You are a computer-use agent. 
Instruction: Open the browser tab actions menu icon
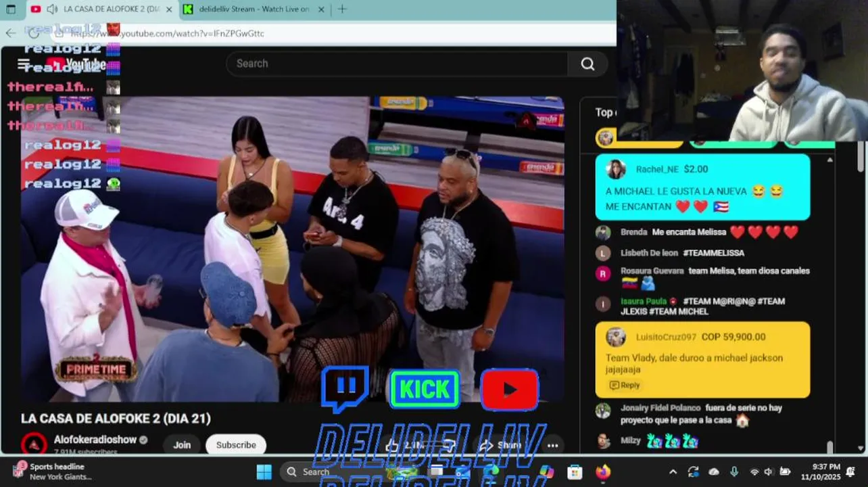tap(11, 9)
